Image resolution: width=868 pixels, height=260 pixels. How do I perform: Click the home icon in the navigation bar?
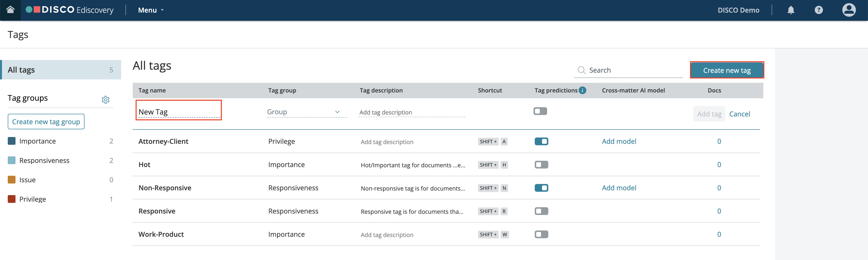coord(10,10)
